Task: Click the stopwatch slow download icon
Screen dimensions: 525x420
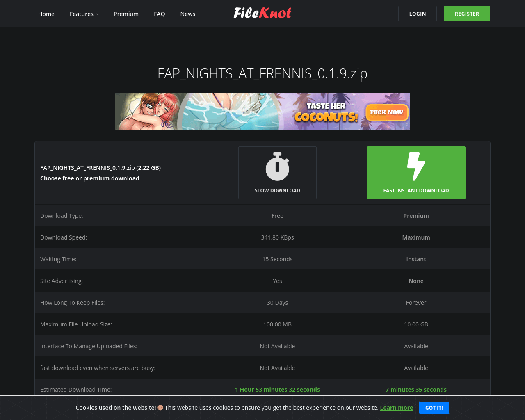Action: pyautogui.click(x=277, y=167)
